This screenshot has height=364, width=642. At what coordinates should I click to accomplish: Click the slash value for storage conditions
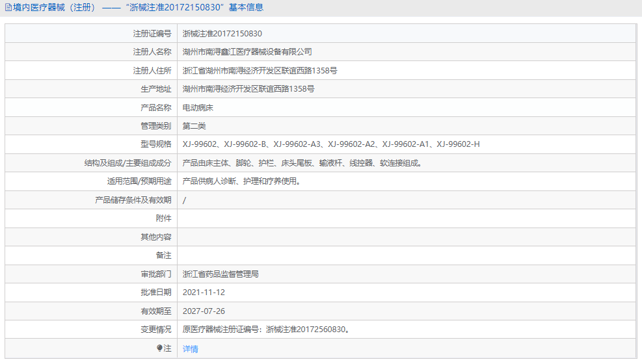(184, 200)
